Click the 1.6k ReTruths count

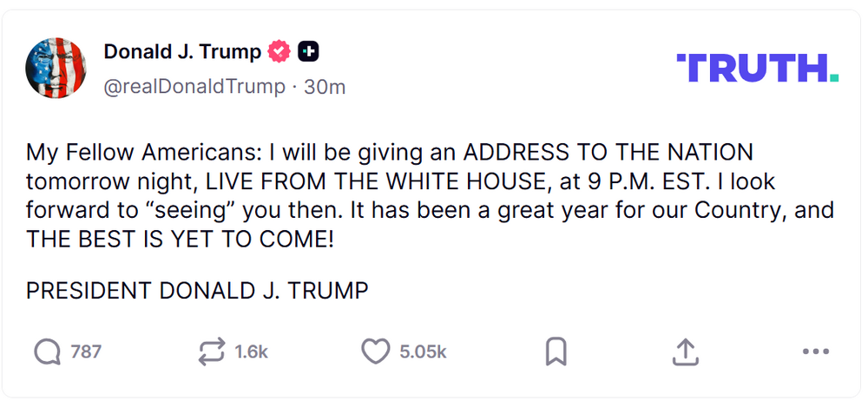coord(252,352)
